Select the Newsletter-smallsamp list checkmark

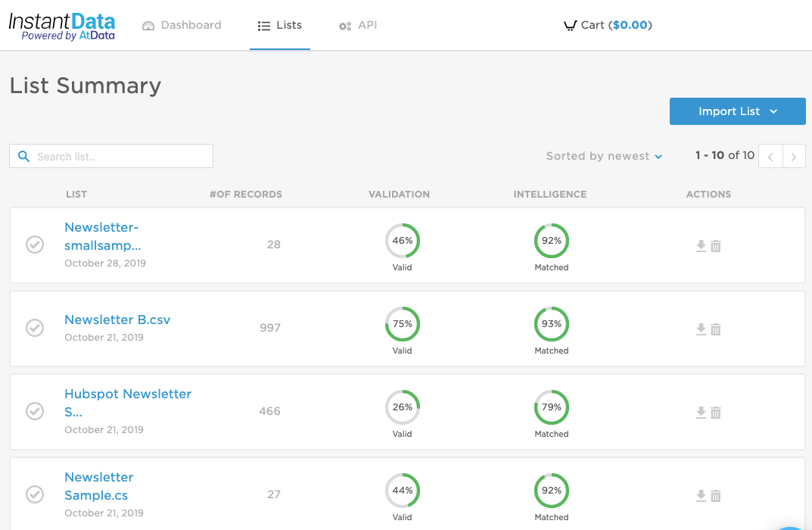(x=35, y=245)
